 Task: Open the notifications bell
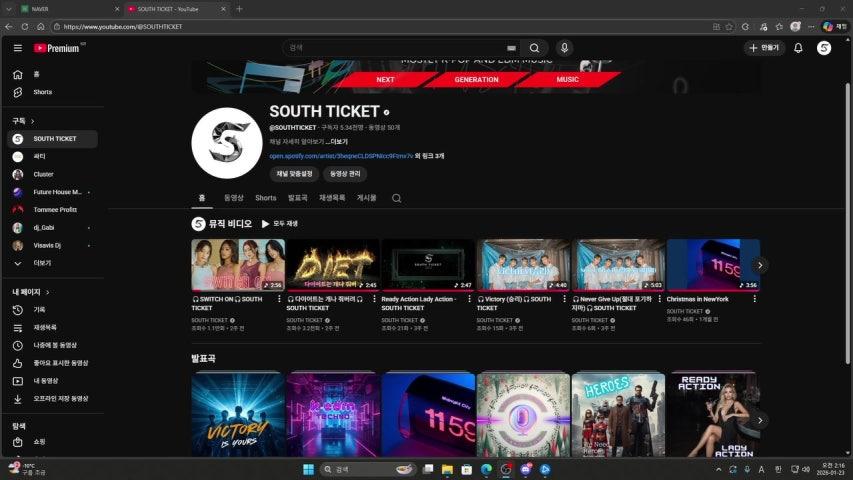click(x=798, y=48)
